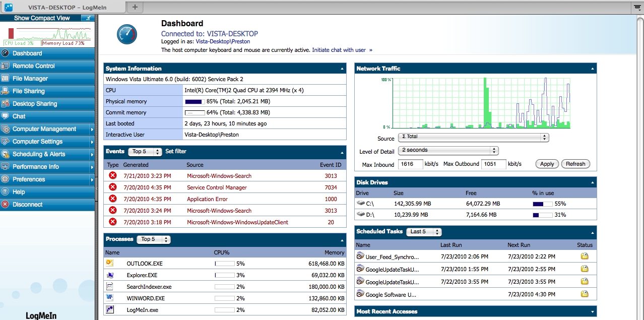Click the Refresh button in Network Traffic
The image size is (644, 320).
[575, 164]
